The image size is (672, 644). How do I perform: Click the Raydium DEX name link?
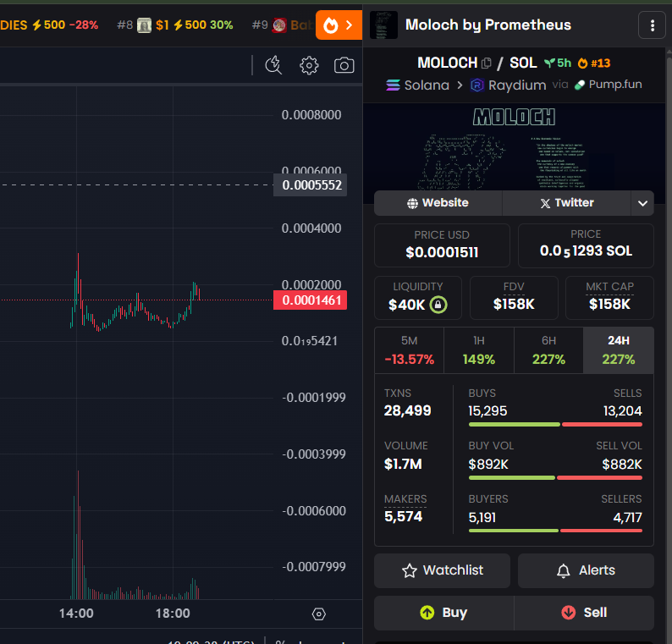click(517, 85)
